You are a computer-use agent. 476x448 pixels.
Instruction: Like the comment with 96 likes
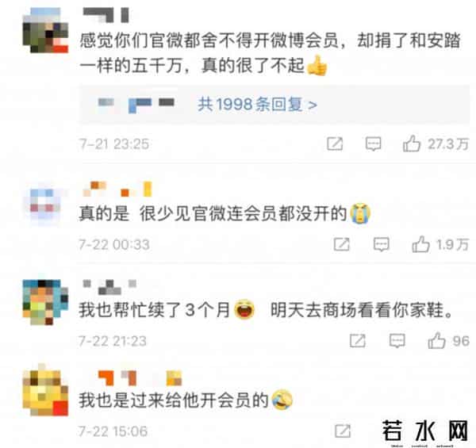click(436, 341)
